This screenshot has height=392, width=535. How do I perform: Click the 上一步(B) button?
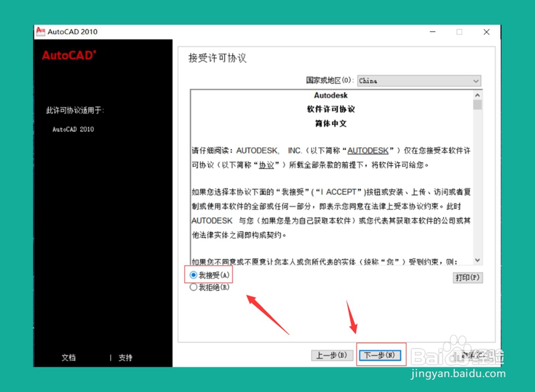332,355
